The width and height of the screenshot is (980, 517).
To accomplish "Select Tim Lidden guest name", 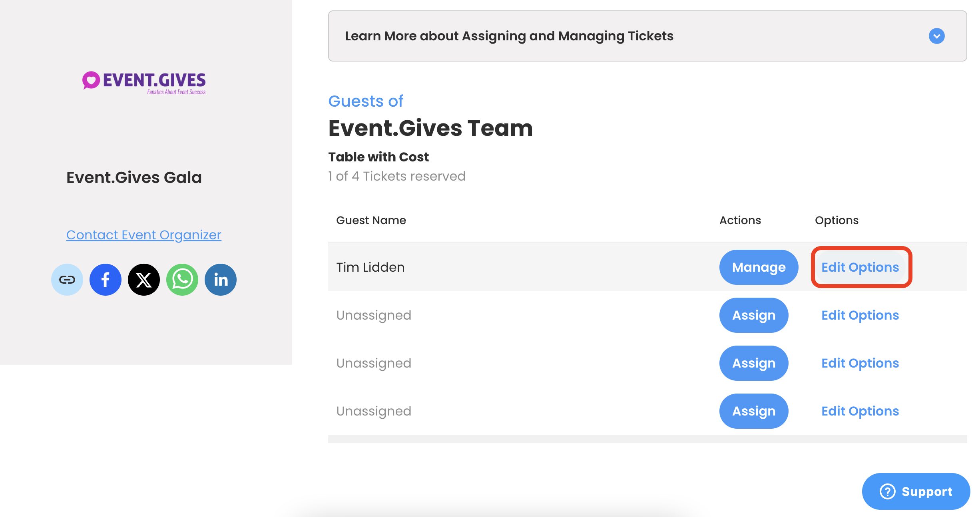I will coord(370,267).
